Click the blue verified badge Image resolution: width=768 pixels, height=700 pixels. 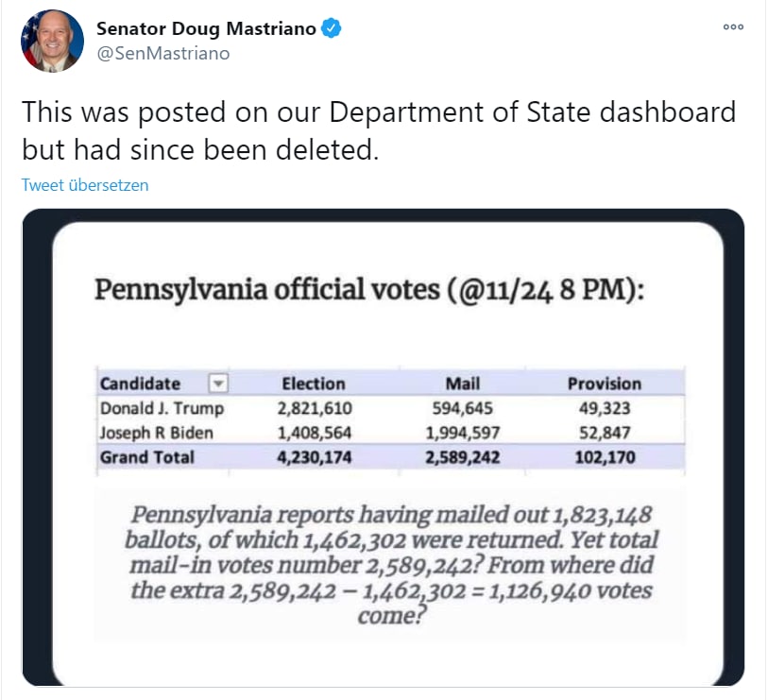332,28
